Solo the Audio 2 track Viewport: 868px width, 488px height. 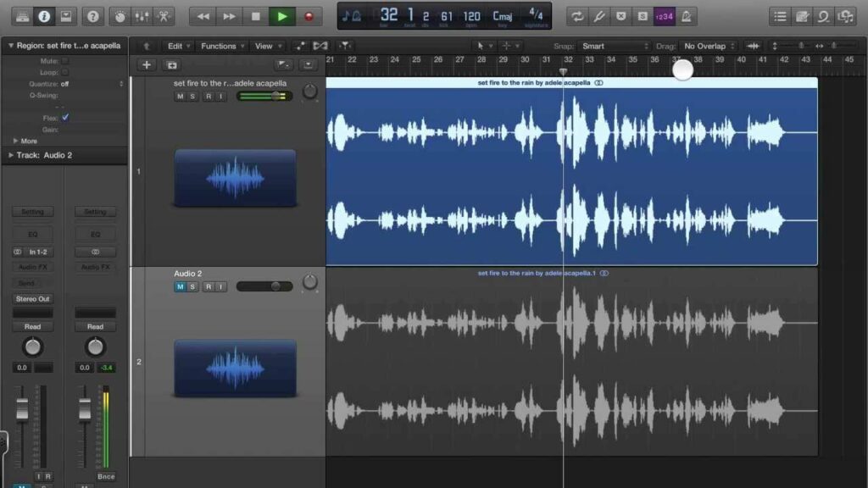pyautogui.click(x=192, y=286)
